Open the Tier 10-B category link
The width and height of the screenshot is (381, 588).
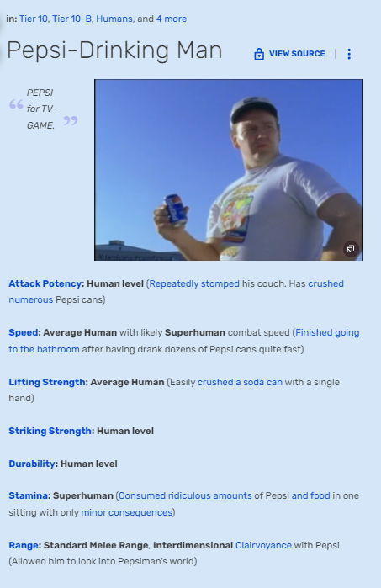click(71, 19)
